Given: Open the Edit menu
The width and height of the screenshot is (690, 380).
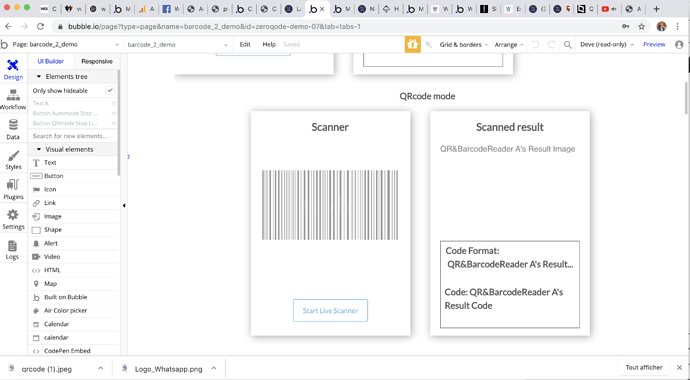Looking at the screenshot, I should point(245,44).
